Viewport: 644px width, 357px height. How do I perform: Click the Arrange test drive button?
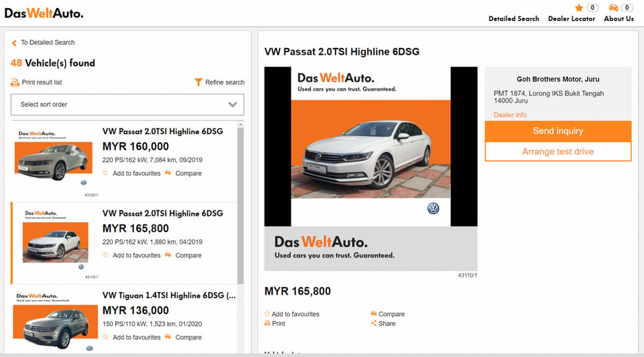(x=558, y=152)
